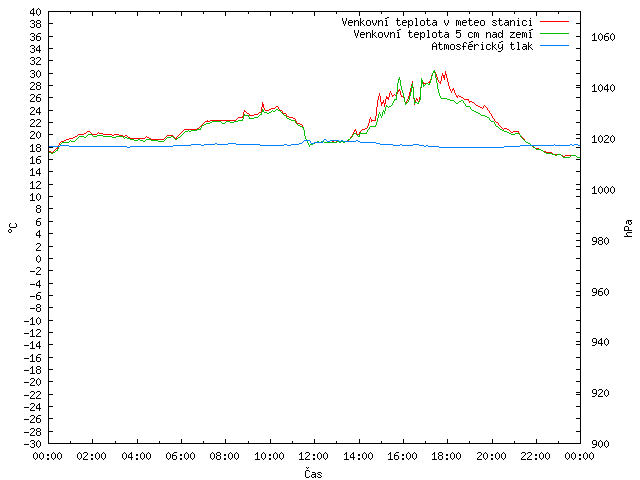Click the x-axis time label '16:00'
Image resolution: width=640 pixels, height=480 pixels.
[402, 456]
